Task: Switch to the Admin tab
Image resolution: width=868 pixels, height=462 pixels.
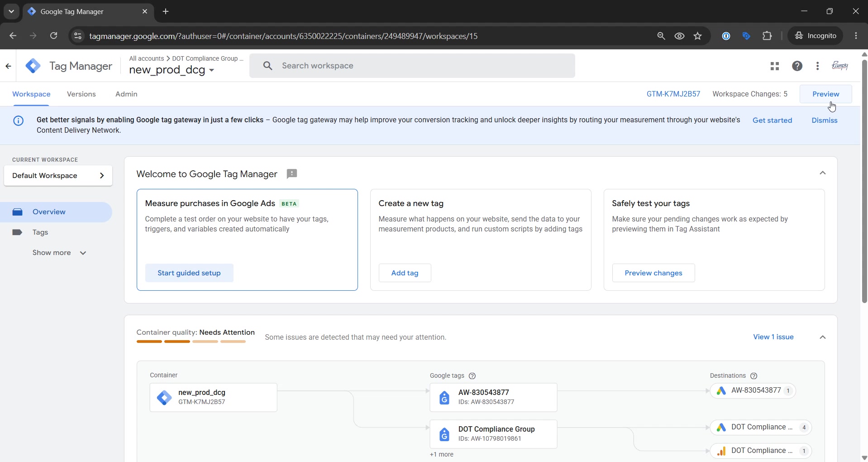Action: coord(126,94)
